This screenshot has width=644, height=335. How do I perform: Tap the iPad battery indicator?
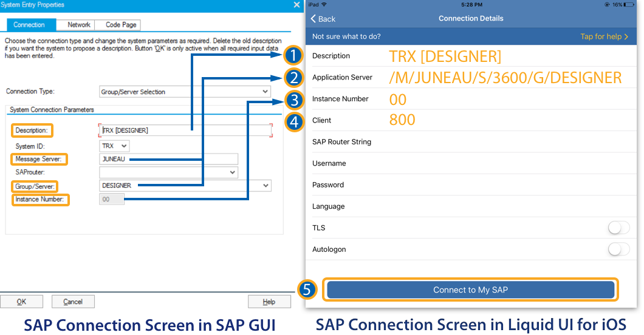point(631,4)
